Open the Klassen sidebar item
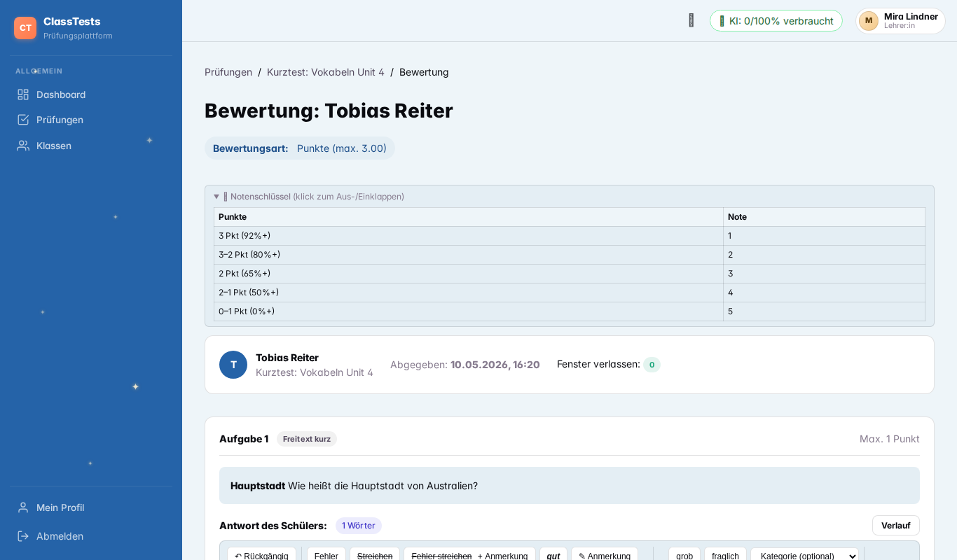 [91, 146]
